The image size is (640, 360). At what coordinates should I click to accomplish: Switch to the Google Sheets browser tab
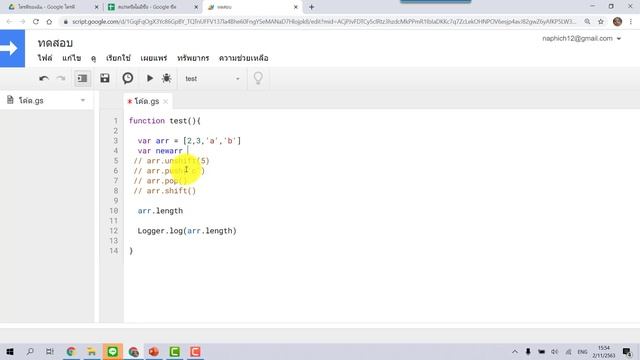151,7
